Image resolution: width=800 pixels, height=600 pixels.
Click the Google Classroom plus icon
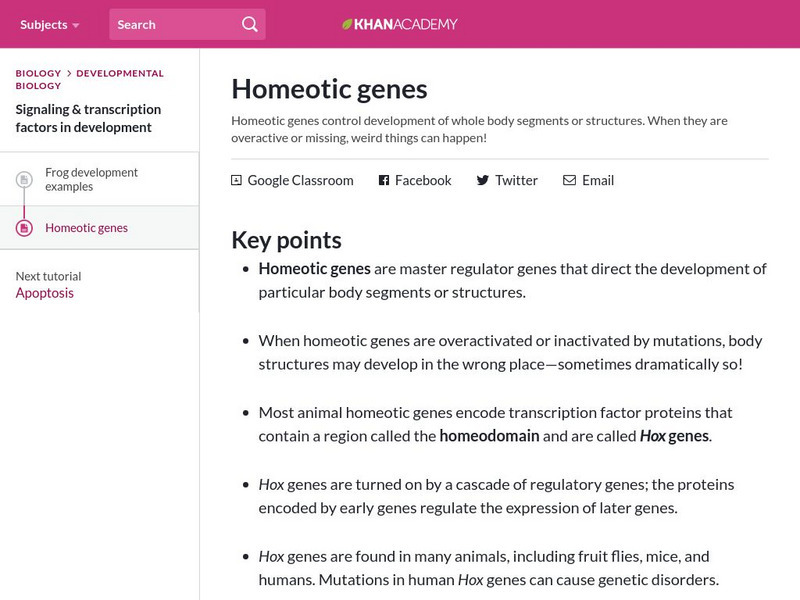click(237, 180)
